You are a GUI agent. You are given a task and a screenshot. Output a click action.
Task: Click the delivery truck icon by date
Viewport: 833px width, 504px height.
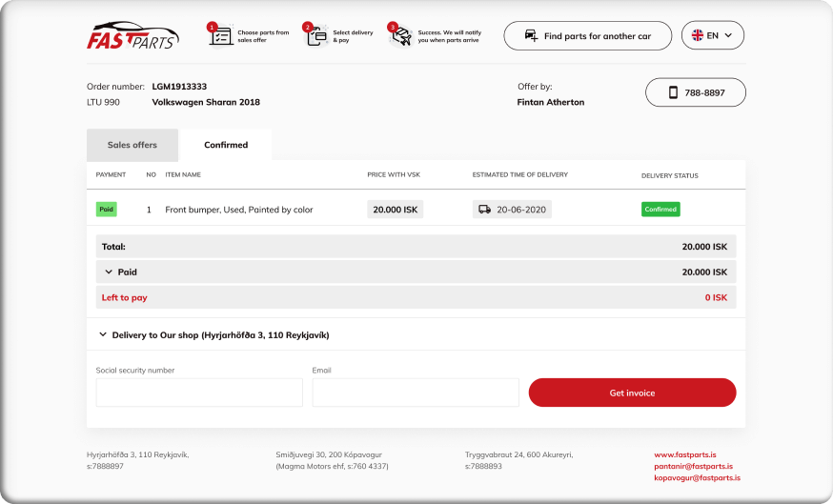coord(484,210)
